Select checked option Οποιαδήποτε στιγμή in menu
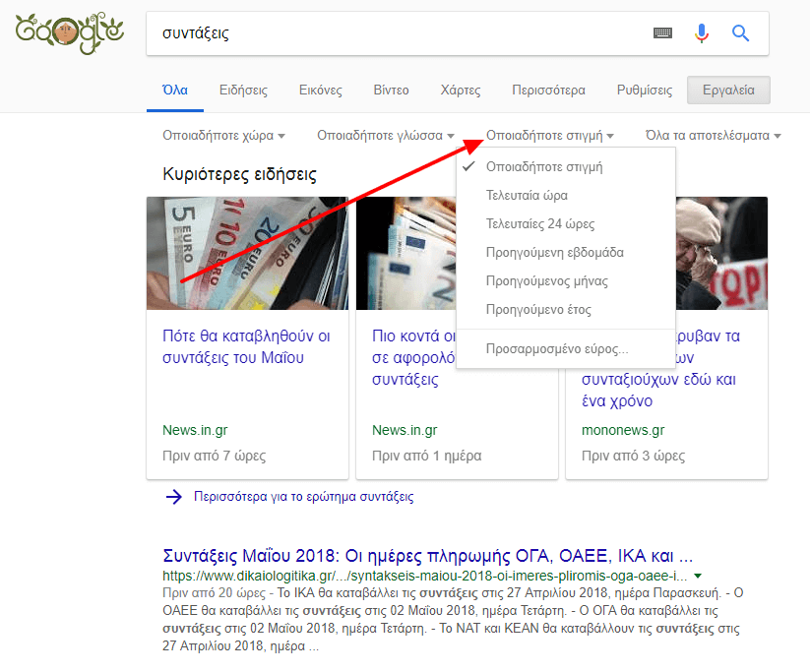 tap(543, 166)
